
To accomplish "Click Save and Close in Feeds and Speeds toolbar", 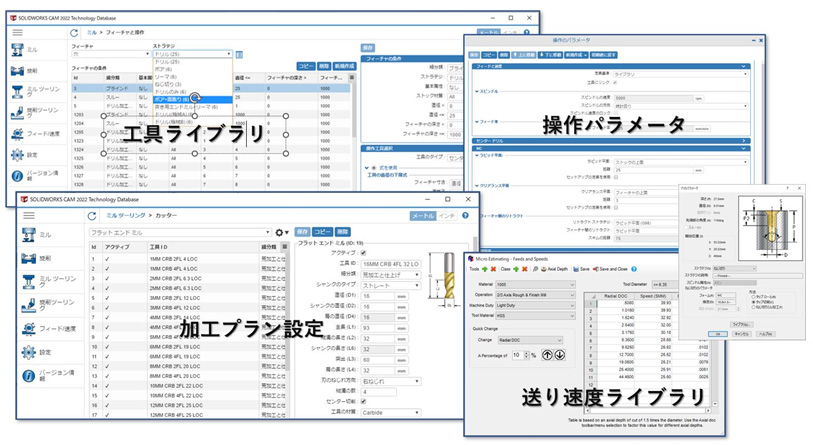I will 610,269.
